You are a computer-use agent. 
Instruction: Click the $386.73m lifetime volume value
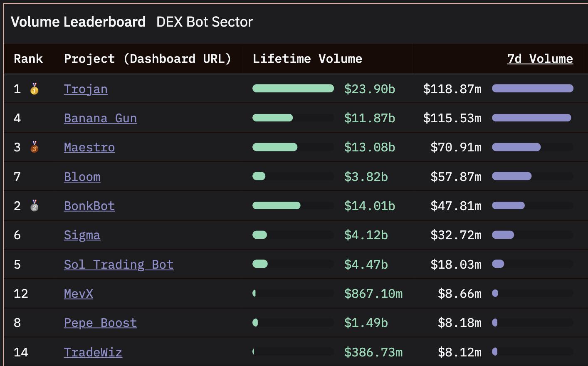click(x=373, y=352)
